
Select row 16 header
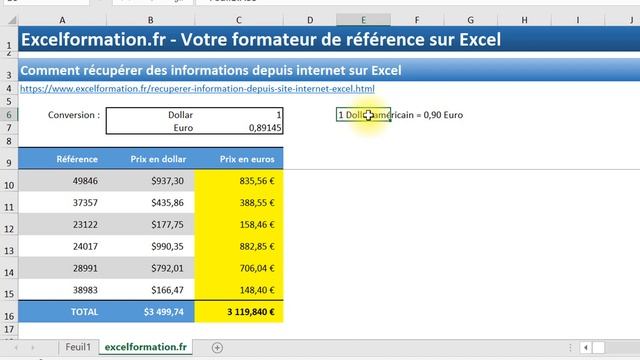tap(9, 312)
